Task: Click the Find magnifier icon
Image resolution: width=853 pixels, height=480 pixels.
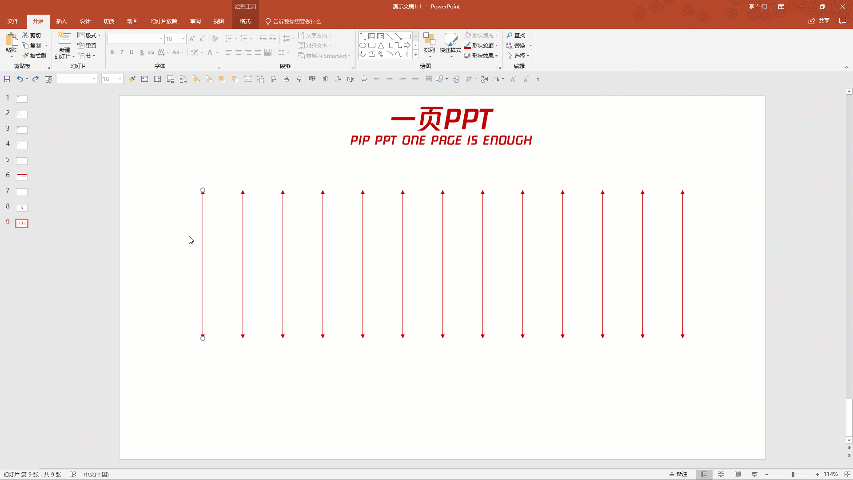Action: (x=510, y=36)
